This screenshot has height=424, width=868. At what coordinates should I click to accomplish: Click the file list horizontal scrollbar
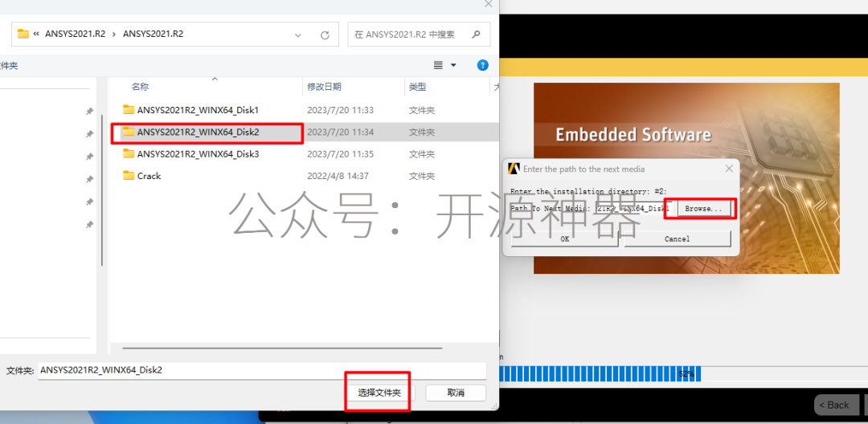pyautogui.click(x=282, y=349)
